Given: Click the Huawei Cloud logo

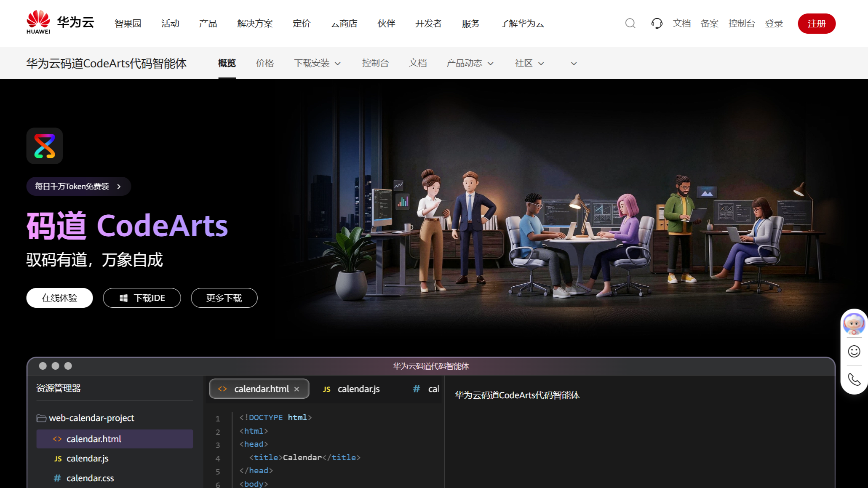Looking at the screenshot, I should [60, 22].
